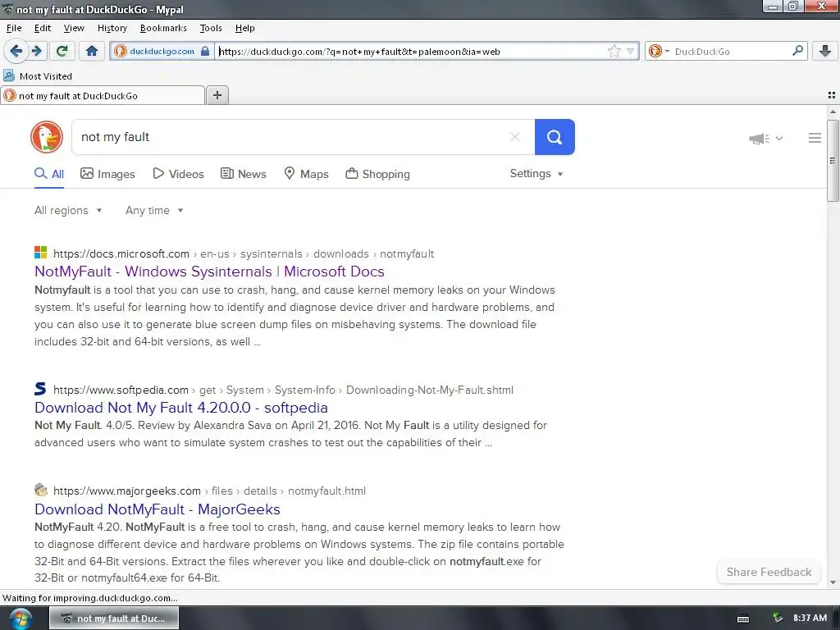Viewport: 840px width, 630px height.
Task: Open the Tools menu
Action: (x=211, y=28)
